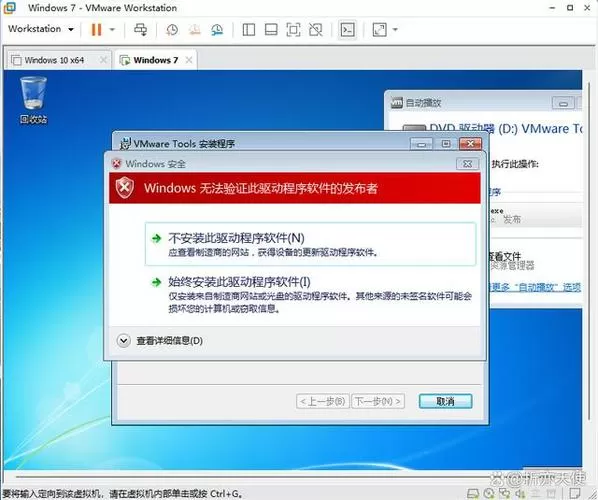Click the red shield warning icon
This screenshot has height=500, width=598.
coord(125,187)
